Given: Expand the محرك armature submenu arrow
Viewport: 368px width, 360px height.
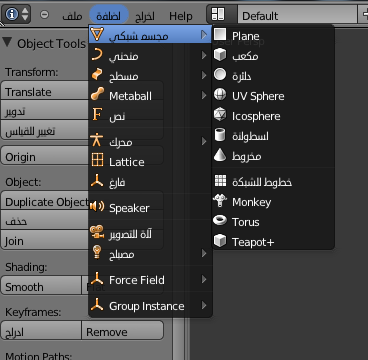Looking at the screenshot, I should (204, 141).
